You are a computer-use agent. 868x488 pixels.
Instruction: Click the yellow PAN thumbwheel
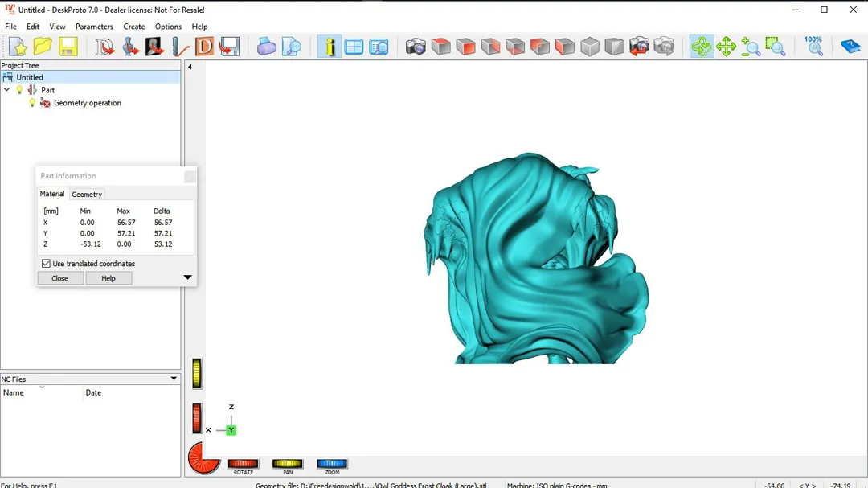[287, 464]
